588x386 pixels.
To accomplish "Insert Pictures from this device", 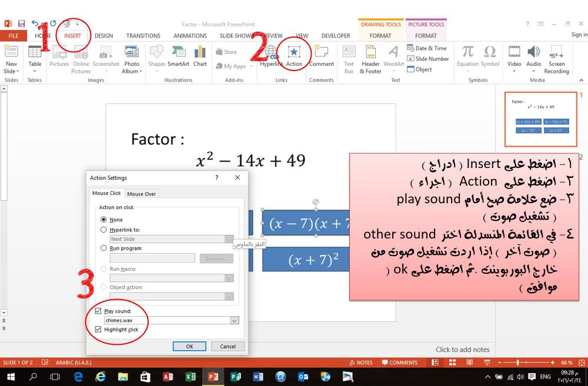I will (x=59, y=56).
